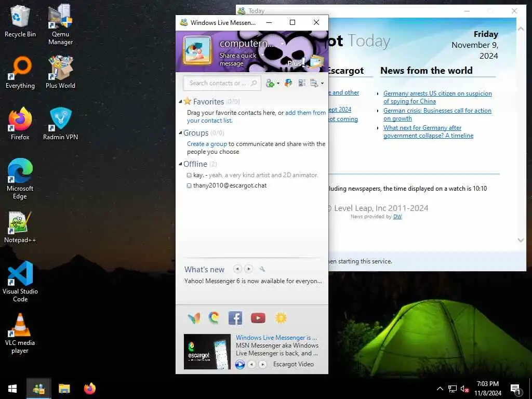Change the contact list layout icon
The height and width of the screenshot is (399, 532).
pos(302,83)
